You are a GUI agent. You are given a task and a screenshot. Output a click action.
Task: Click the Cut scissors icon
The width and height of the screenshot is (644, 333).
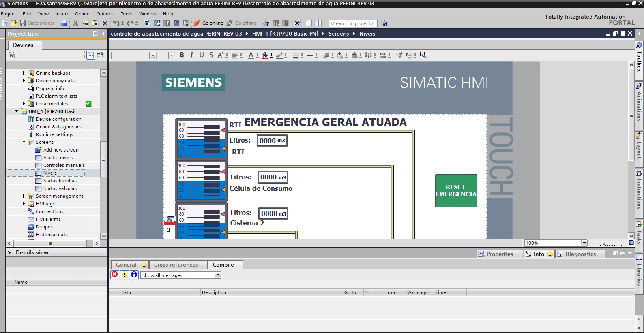coord(75,23)
